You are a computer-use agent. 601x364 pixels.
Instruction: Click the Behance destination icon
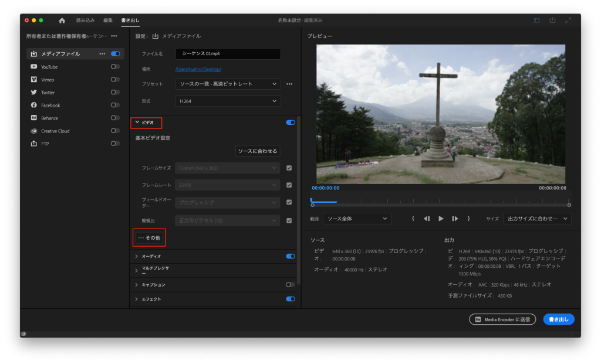coord(34,118)
